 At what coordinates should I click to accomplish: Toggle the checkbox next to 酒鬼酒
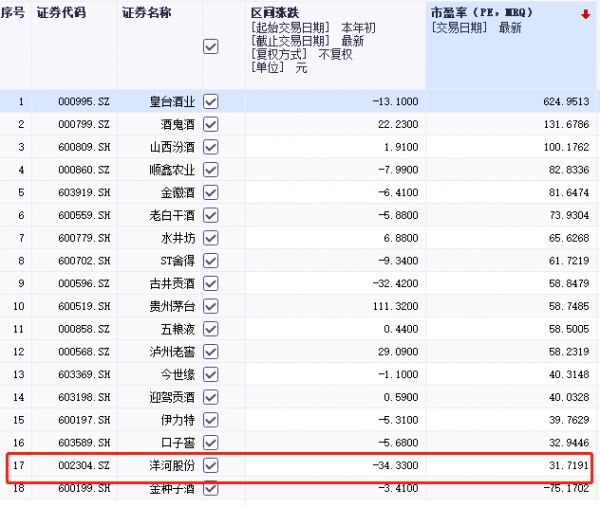tap(210, 124)
